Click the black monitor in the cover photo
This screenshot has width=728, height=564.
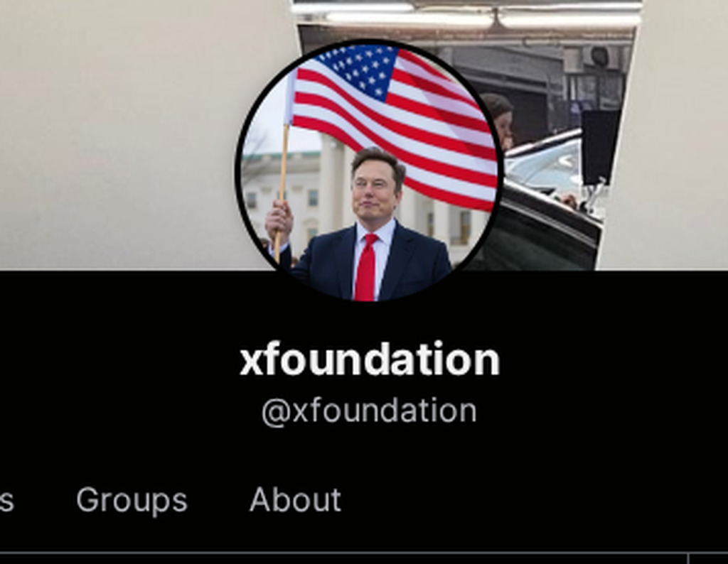[x=600, y=146]
